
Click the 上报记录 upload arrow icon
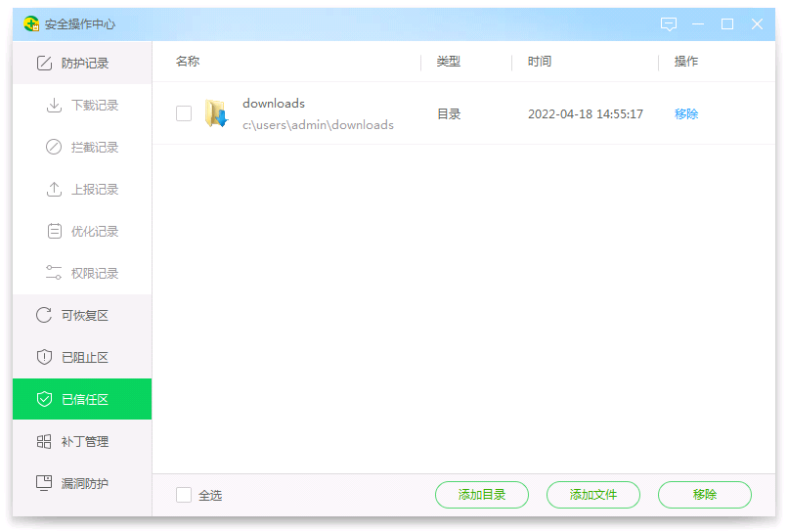(x=54, y=189)
